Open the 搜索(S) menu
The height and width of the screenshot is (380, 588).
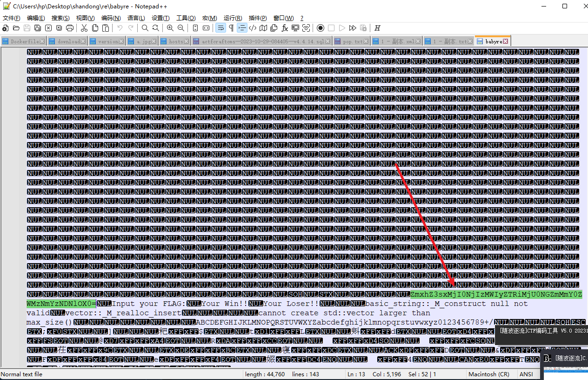click(x=60, y=18)
